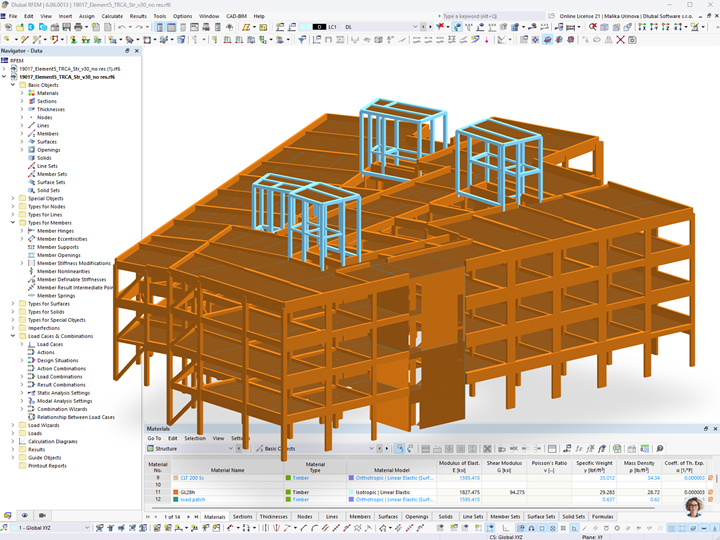Toggle the tables panel display button
720x540 pixels.
(171, 27)
